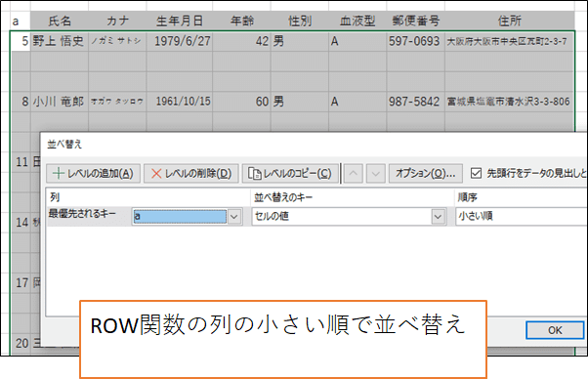This screenshot has height=379, width=588.
Task: Select the birthdate cell 1961/10/15
Action: (x=180, y=102)
